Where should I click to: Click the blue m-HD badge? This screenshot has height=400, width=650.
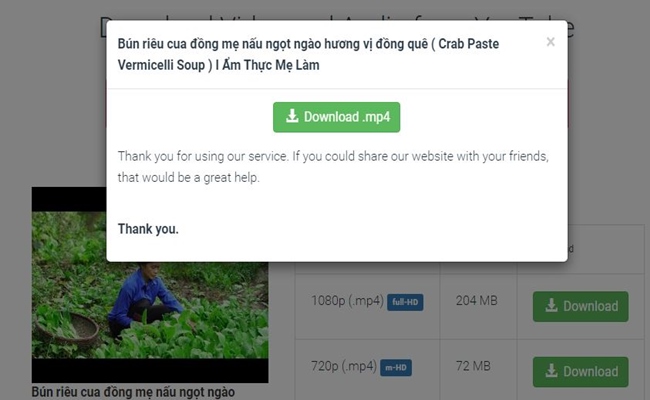pos(396,368)
